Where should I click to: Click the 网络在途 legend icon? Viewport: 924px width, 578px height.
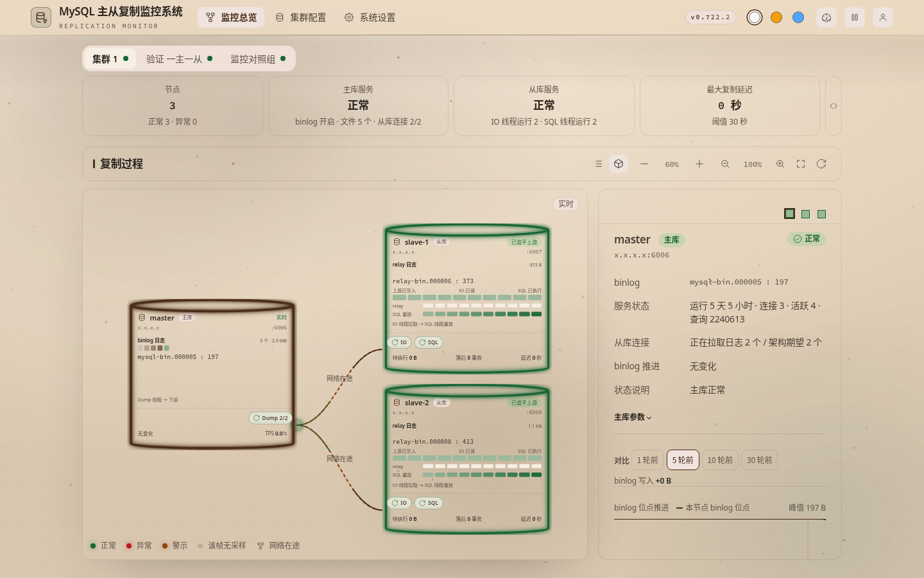click(x=261, y=546)
